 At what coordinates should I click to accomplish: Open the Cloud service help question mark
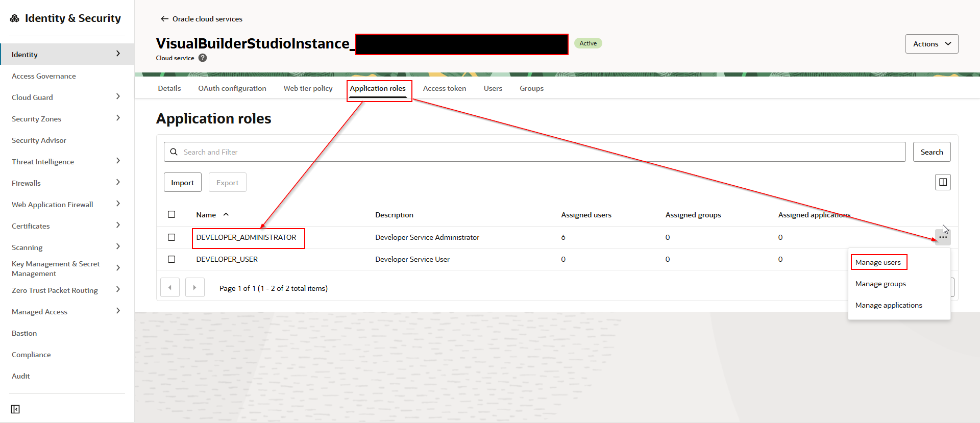point(203,58)
